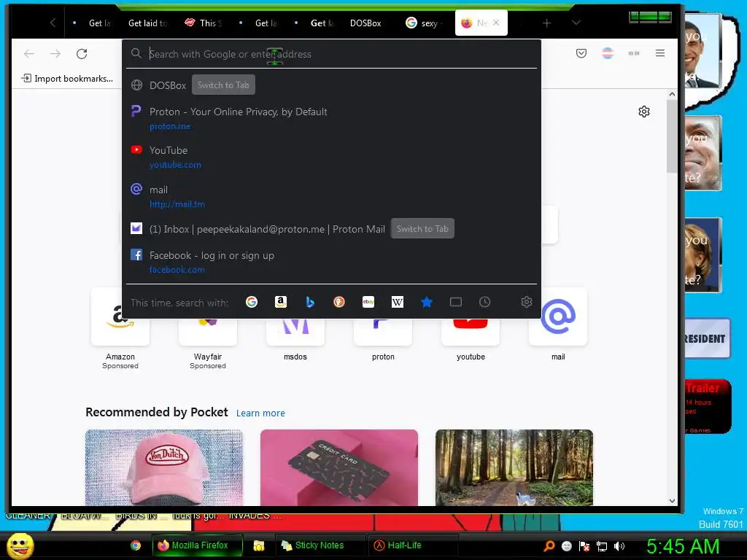This screenshot has height=560, width=747.
Task: Click the Import bookmarks toolbar button
Action: 67,79
